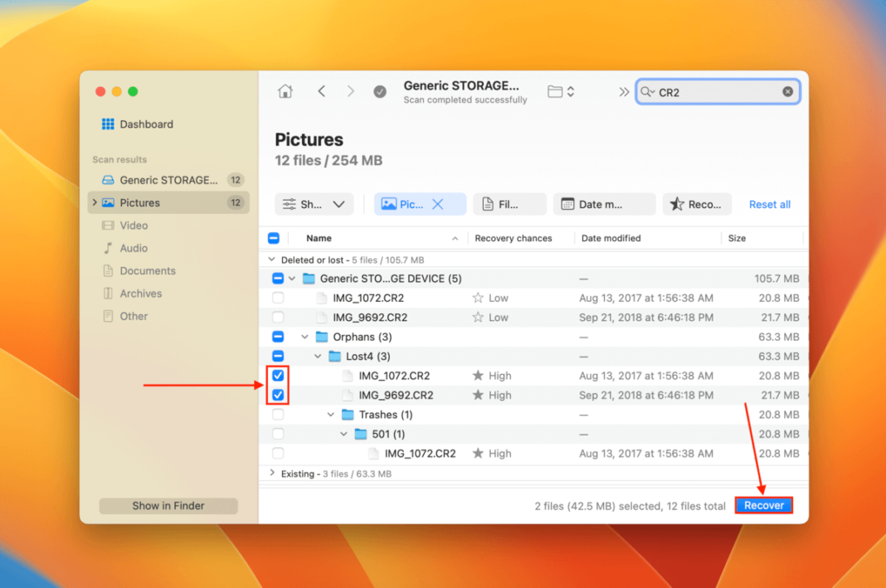Collapse the Orphans (3) folder
The width and height of the screenshot is (886, 588).
click(305, 337)
